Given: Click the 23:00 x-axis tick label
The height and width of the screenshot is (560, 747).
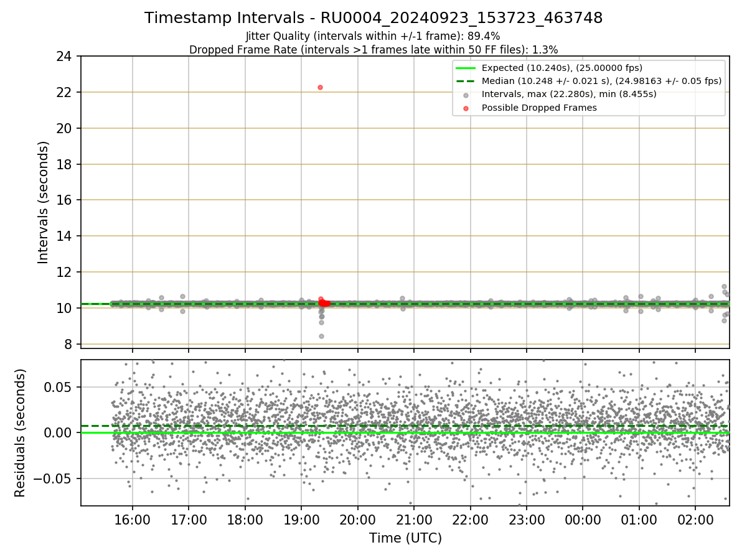Looking at the screenshot, I should click(527, 519).
